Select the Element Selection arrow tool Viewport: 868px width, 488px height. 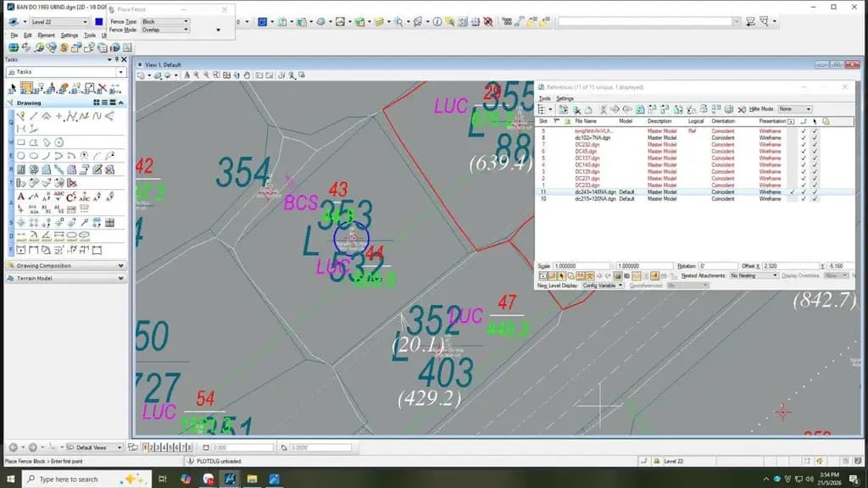point(12,88)
